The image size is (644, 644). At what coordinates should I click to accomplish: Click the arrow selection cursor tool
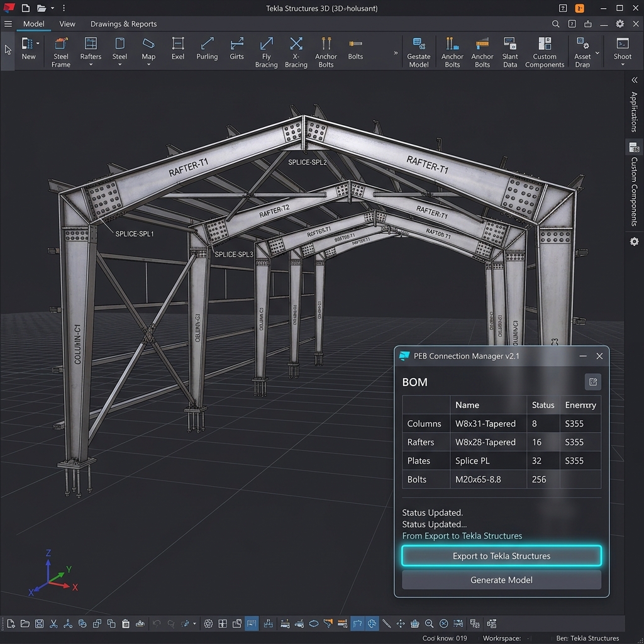(8, 50)
